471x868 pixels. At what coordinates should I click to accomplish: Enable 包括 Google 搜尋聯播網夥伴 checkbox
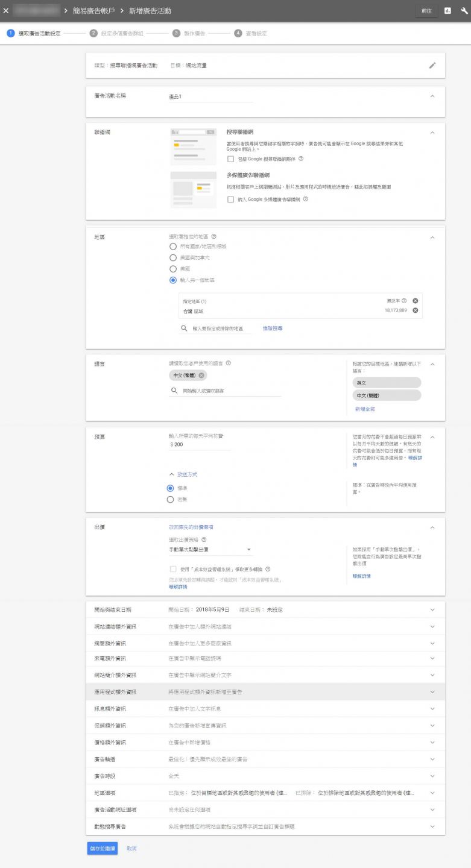230,159
